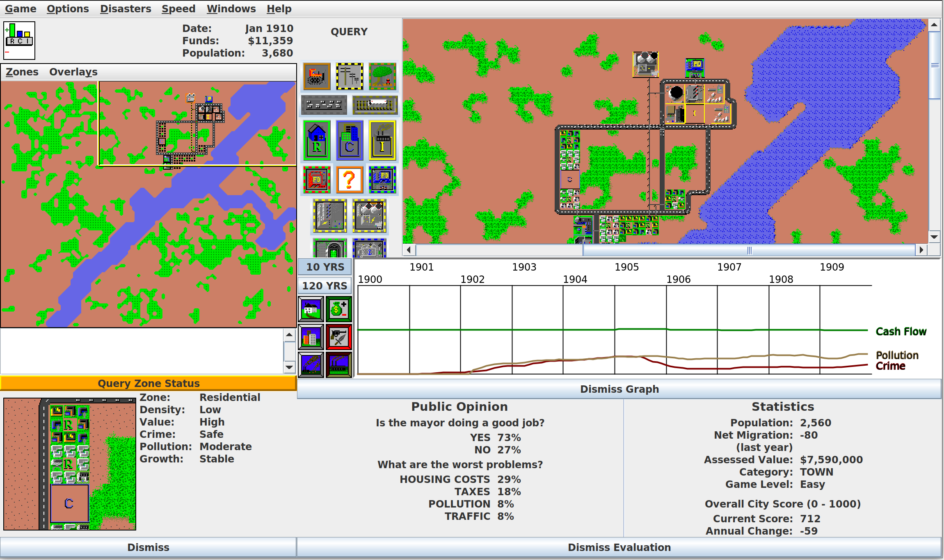
Task: Click the Pollution graph legend label
Action: [x=897, y=355]
